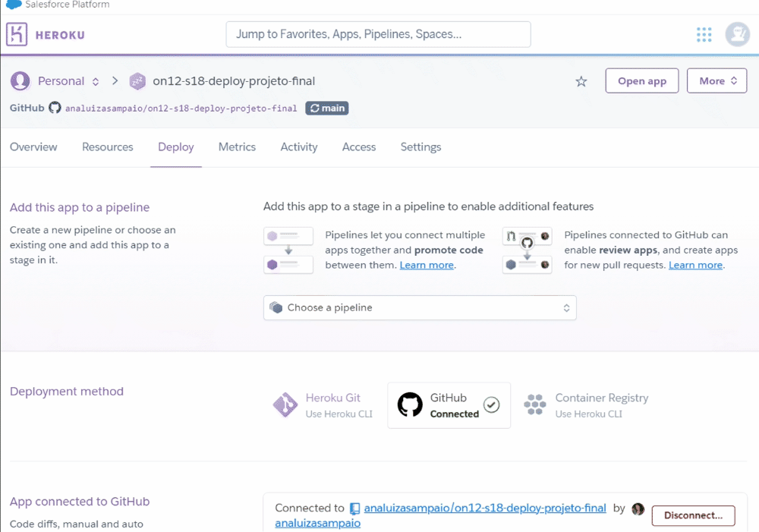Click the Add this app to a pipeline heading
Screen dimensions: 759x532
(x=80, y=207)
